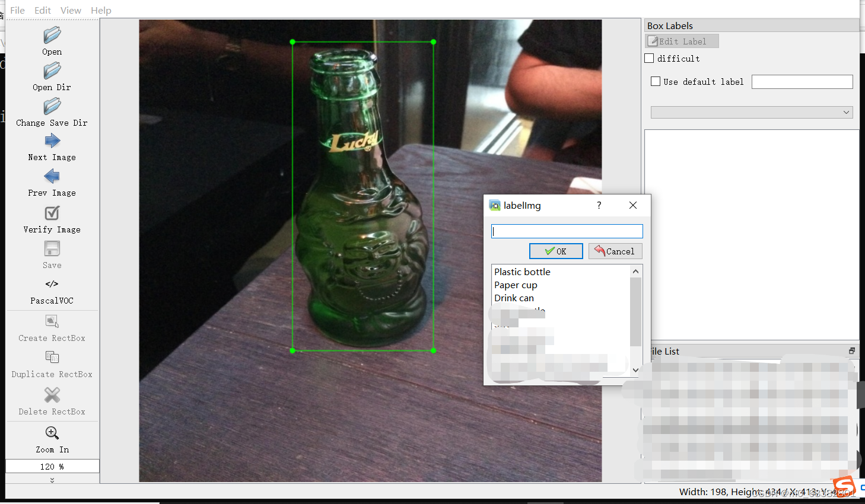Open the File menu
The width and height of the screenshot is (865, 504).
pyautogui.click(x=18, y=10)
